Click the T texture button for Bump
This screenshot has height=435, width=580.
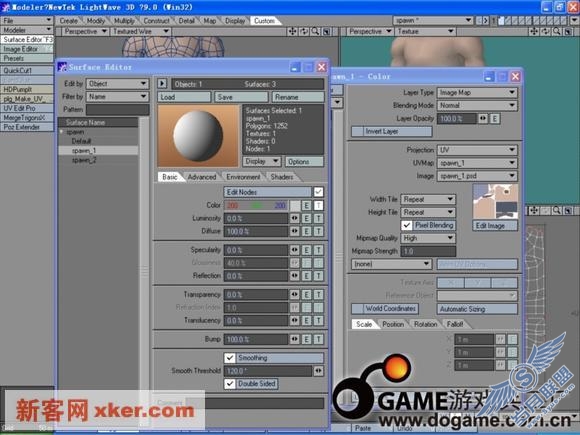318,339
